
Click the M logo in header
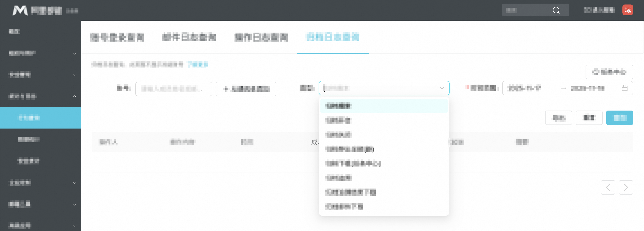point(20,10)
